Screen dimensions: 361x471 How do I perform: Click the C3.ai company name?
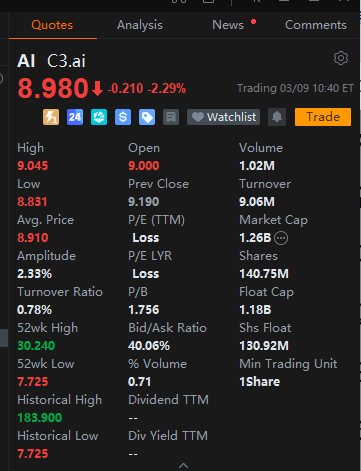pyautogui.click(x=66, y=61)
